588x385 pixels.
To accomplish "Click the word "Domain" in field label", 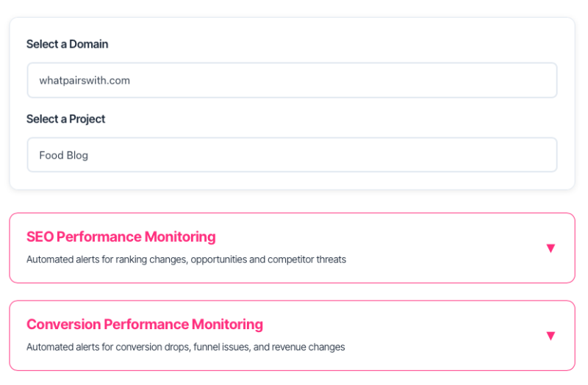I will tap(88, 44).
